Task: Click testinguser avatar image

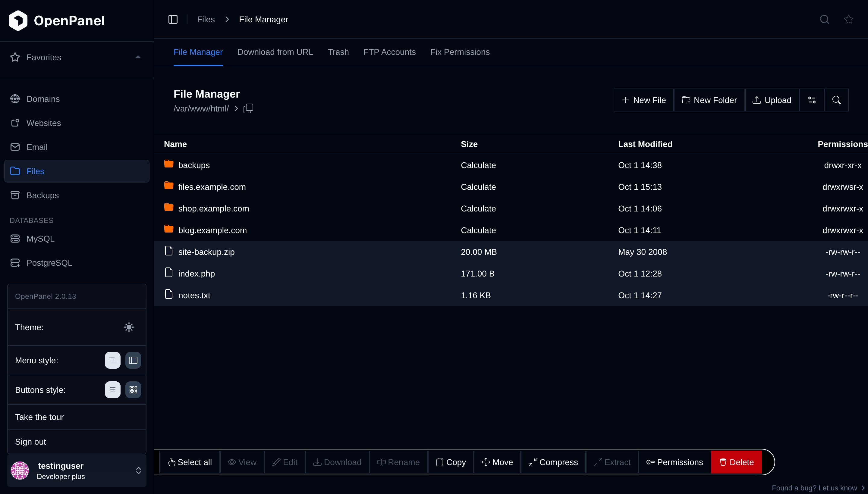Action: pos(20,470)
